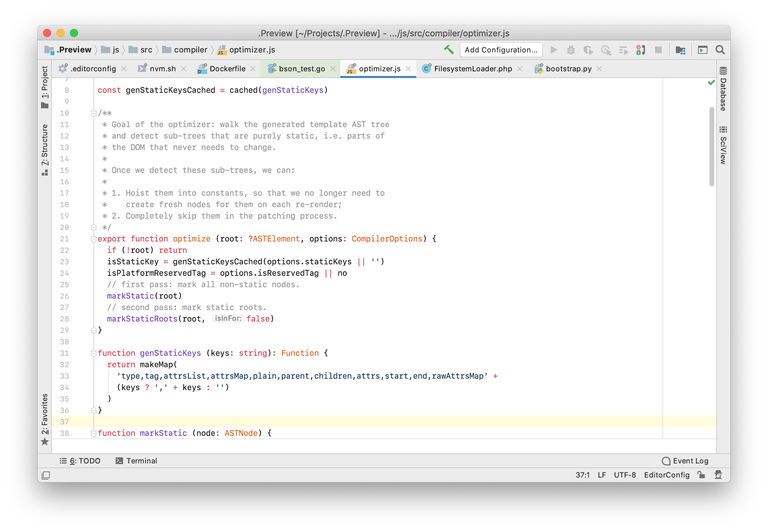Image resolution: width=768 pixels, height=532 pixels.
Task: Click the UTF-8 encoding selector
Action: pyautogui.click(x=624, y=475)
